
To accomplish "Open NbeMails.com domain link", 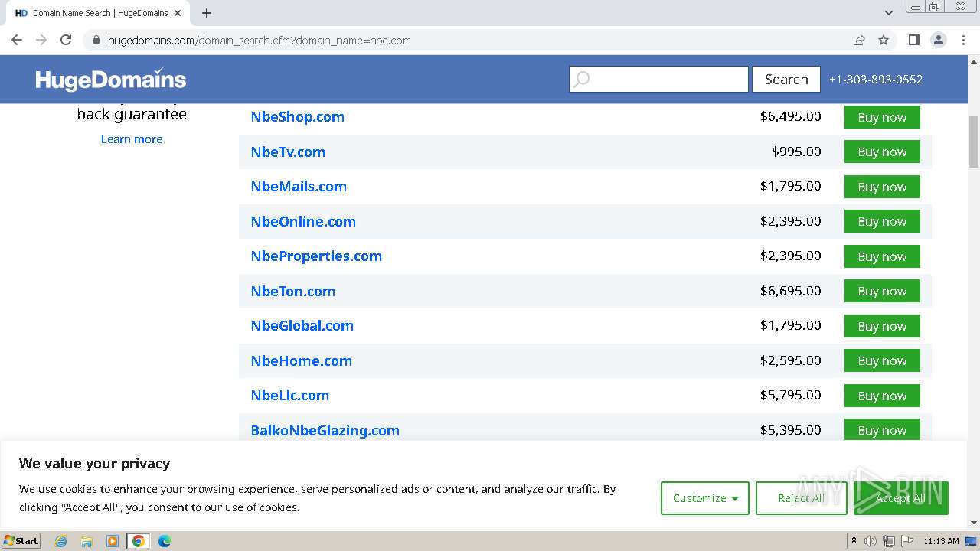I will coord(299,187).
